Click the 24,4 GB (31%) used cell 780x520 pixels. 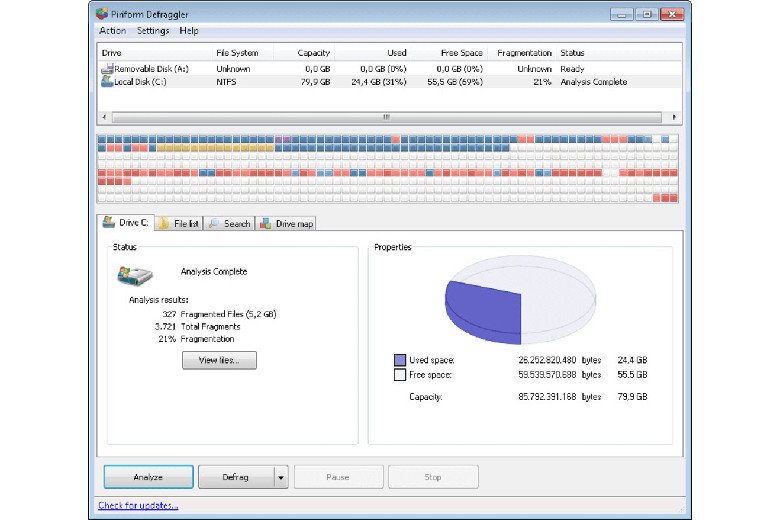pos(379,82)
